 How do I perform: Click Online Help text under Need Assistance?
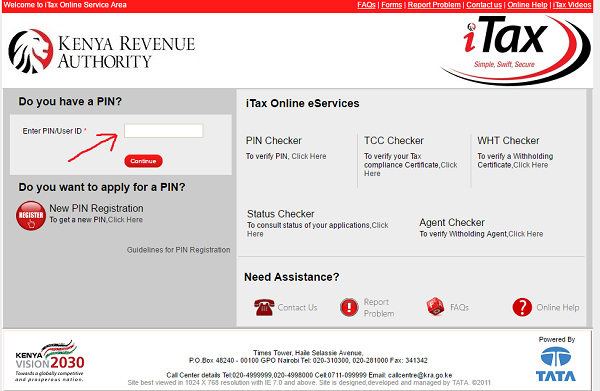coord(558,308)
